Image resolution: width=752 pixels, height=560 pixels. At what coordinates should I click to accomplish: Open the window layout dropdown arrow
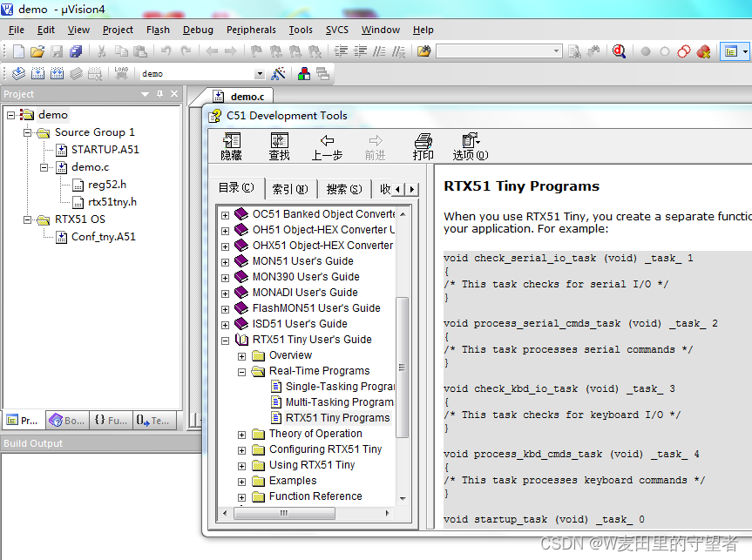coord(745,51)
